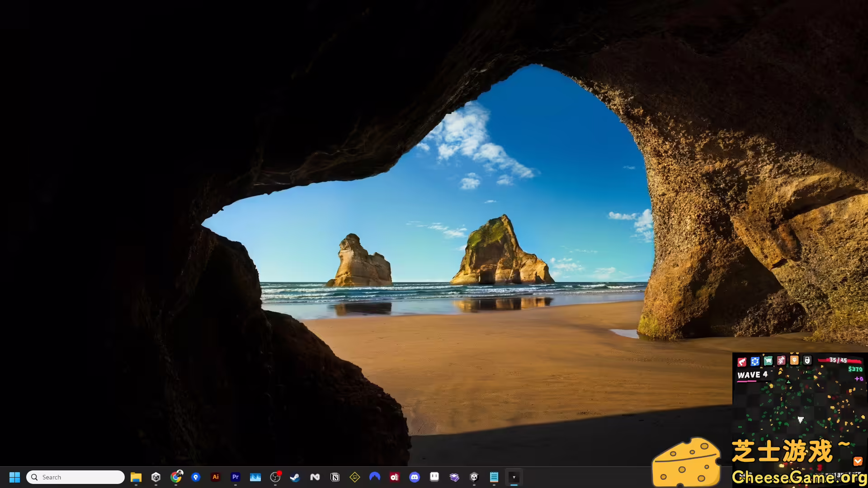Select the orange lightbulb upgrade icon
Image resolution: width=868 pixels, height=488 pixels.
[794, 360]
